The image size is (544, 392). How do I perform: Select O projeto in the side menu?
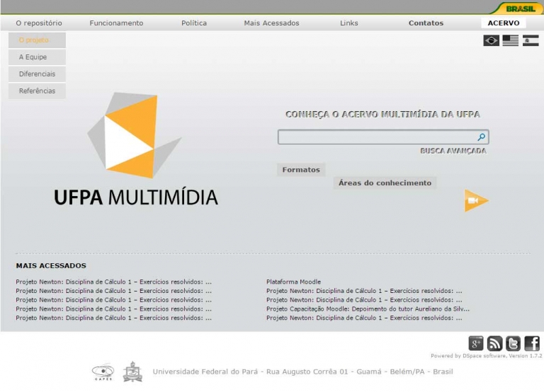(37, 40)
